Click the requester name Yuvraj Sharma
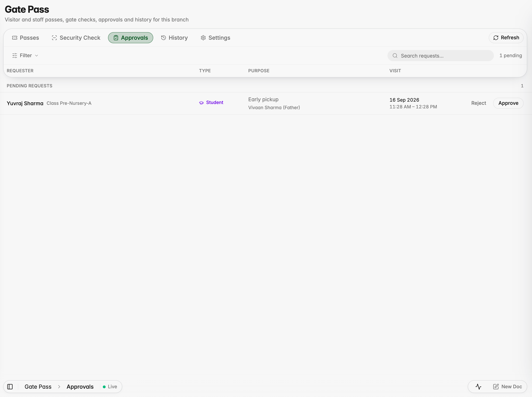Screen dimensions: 532x397 tap(25, 103)
